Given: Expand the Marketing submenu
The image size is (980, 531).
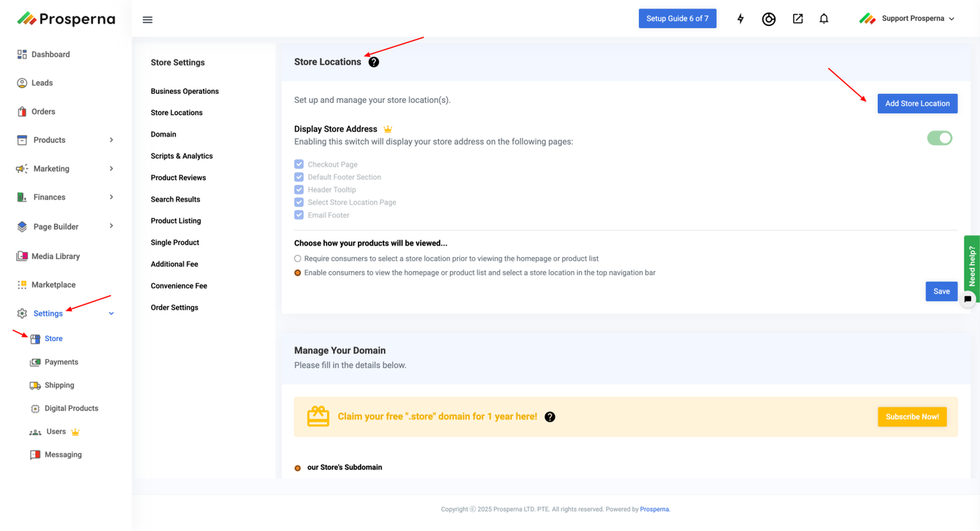Looking at the screenshot, I should click(x=111, y=169).
